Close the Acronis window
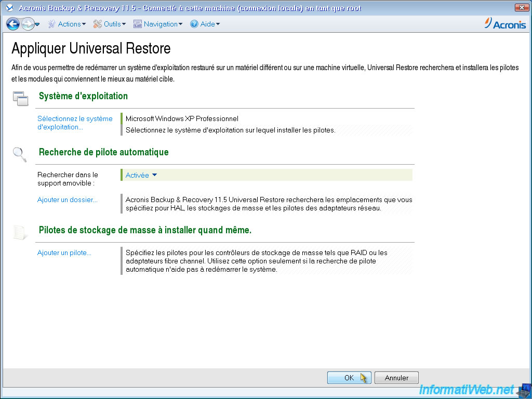 (522, 7)
